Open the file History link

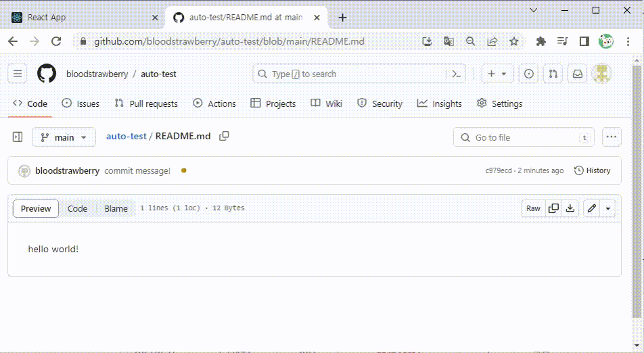pyautogui.click(x=592, y=170)
